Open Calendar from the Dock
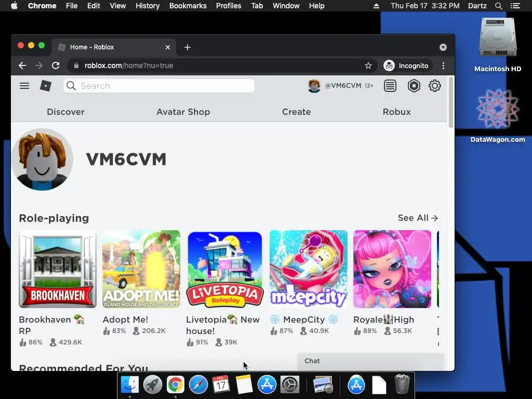Screen dimensions: 532x399 [221, 385]
